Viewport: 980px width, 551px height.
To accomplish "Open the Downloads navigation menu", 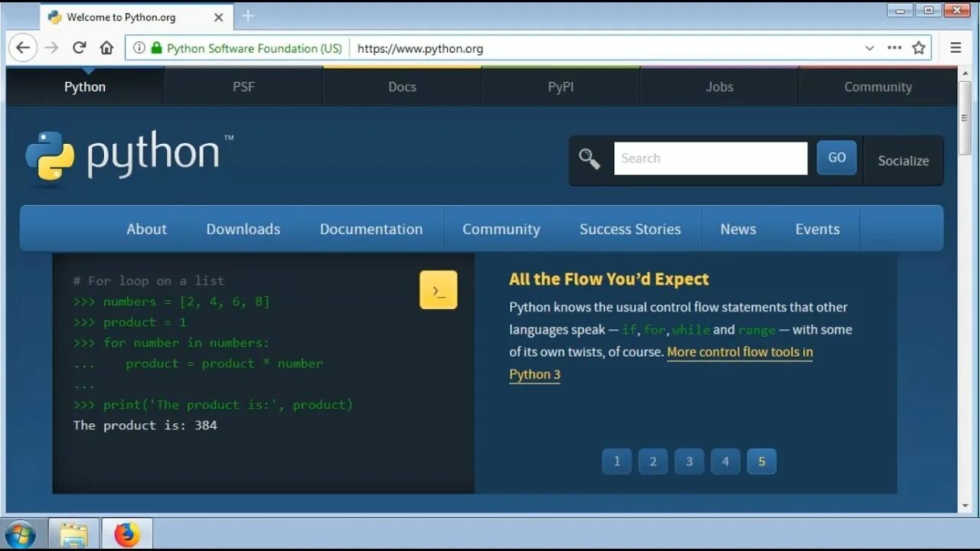I will (x=243, y=229).
